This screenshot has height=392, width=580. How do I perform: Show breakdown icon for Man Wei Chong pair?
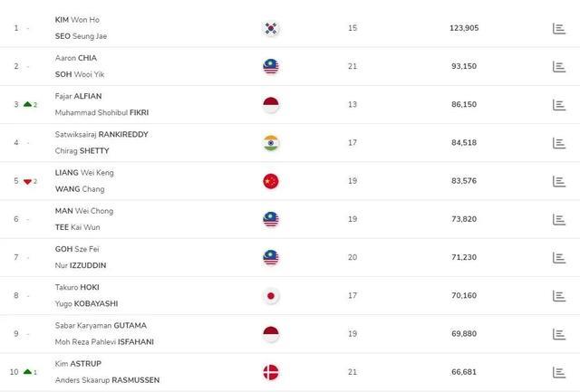click(558, 219)
